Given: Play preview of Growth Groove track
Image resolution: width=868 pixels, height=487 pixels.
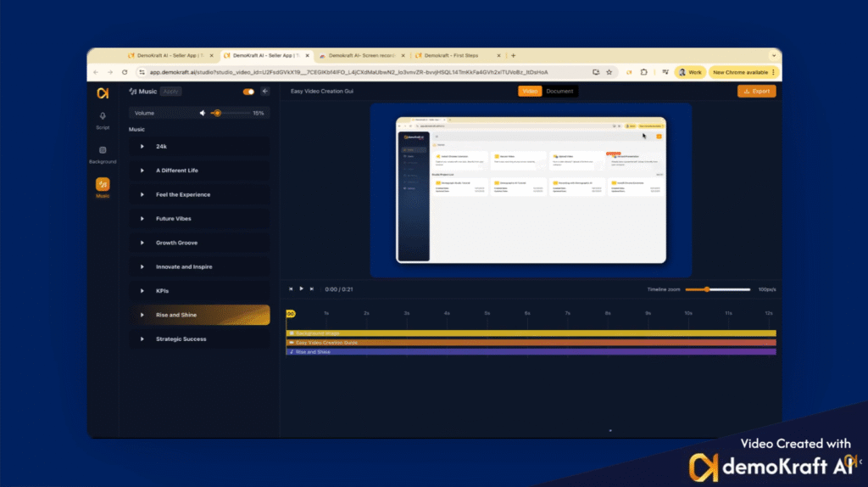Looking at the screenshot, I should tap(142, 243).
